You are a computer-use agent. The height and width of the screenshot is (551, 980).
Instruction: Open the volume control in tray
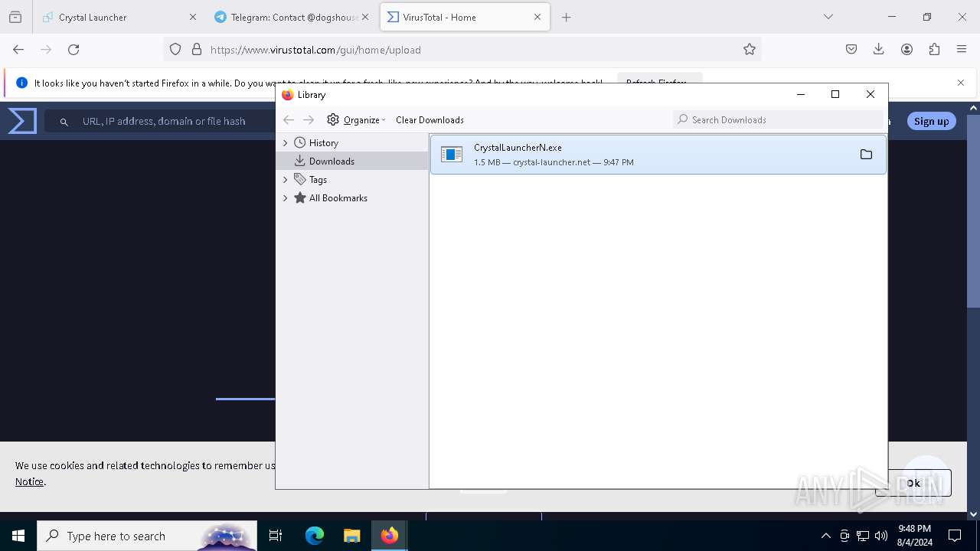(881, 536)
